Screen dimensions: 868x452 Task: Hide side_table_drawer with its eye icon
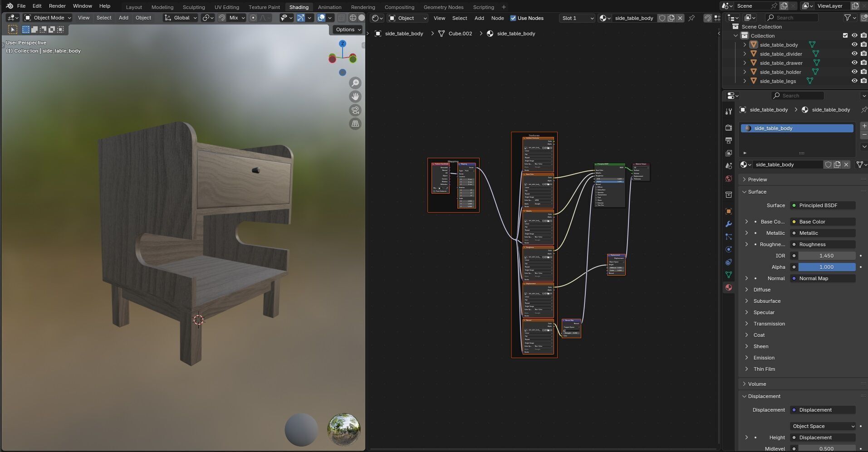(854, 63)
